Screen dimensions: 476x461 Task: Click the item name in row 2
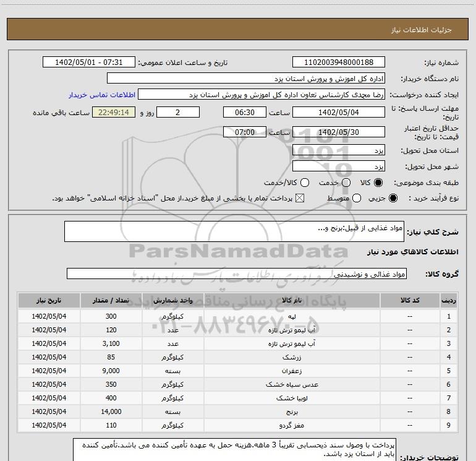[292, 330]
